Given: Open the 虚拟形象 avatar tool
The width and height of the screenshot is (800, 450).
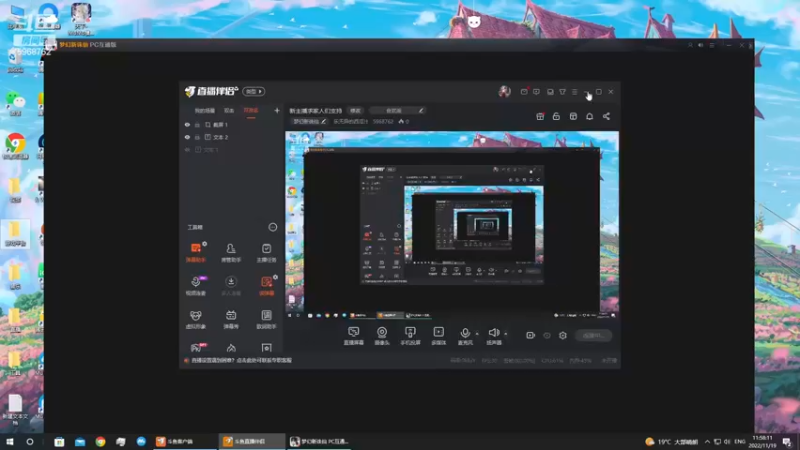Looking at the screenshot, I should (x=195, y=319).
